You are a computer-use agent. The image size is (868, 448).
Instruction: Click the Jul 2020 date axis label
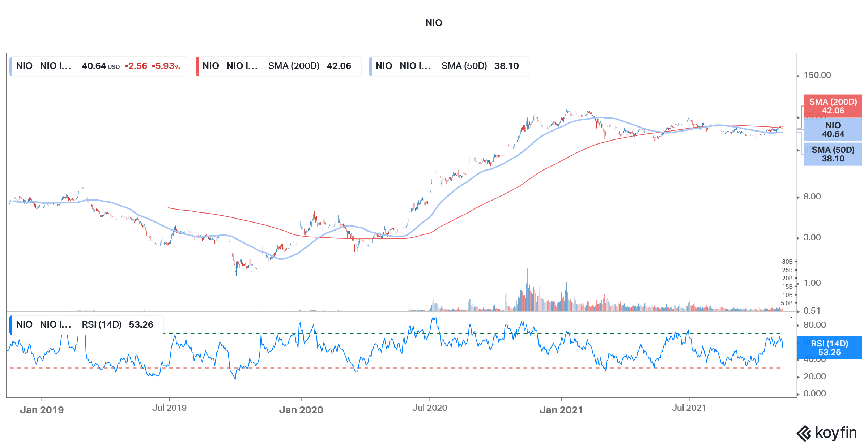click(x=430, y=408)
